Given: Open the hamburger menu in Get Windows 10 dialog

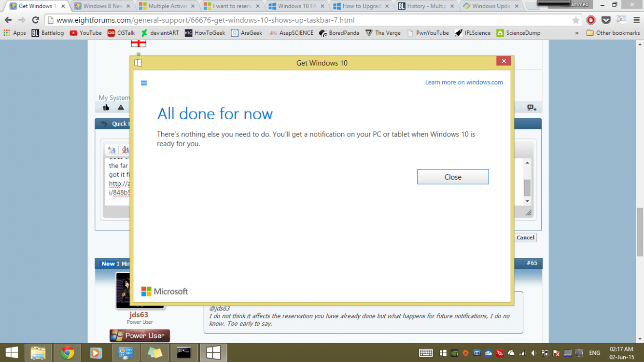Looking at the screenshot, I should 144,83.
